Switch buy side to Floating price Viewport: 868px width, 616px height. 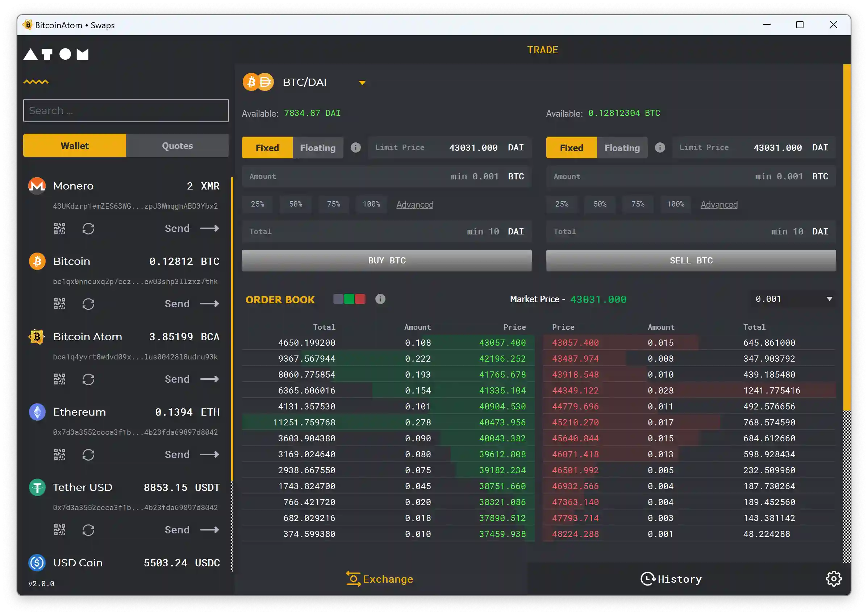pyautogui.click(x=318, y=148)
